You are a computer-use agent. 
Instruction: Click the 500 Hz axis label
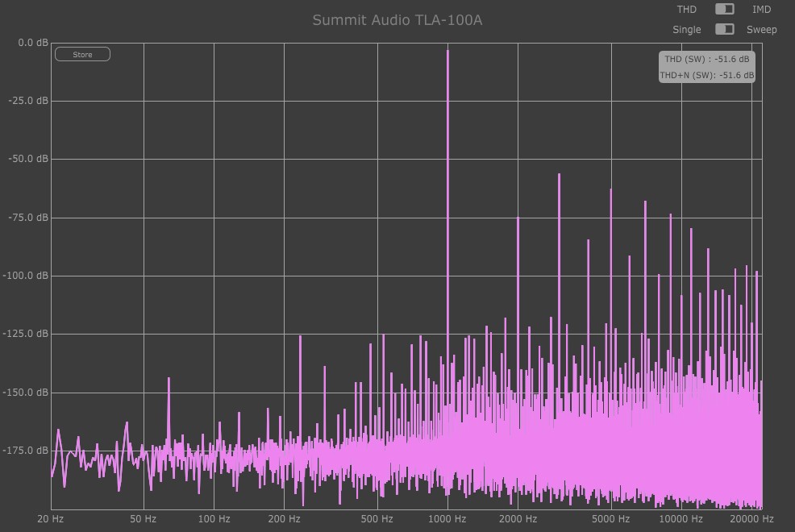click(x=377, y=519)
